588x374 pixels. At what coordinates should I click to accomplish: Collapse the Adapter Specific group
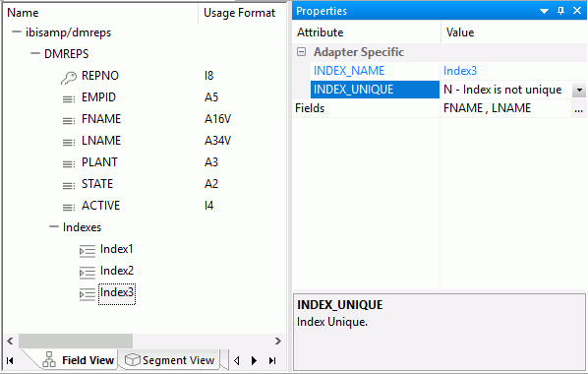point(302,52)
